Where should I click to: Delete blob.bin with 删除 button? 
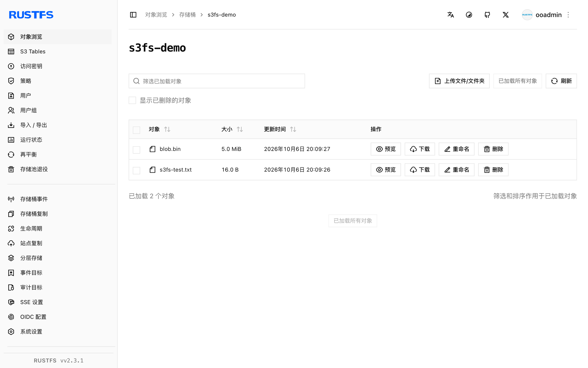pos(493,149)
